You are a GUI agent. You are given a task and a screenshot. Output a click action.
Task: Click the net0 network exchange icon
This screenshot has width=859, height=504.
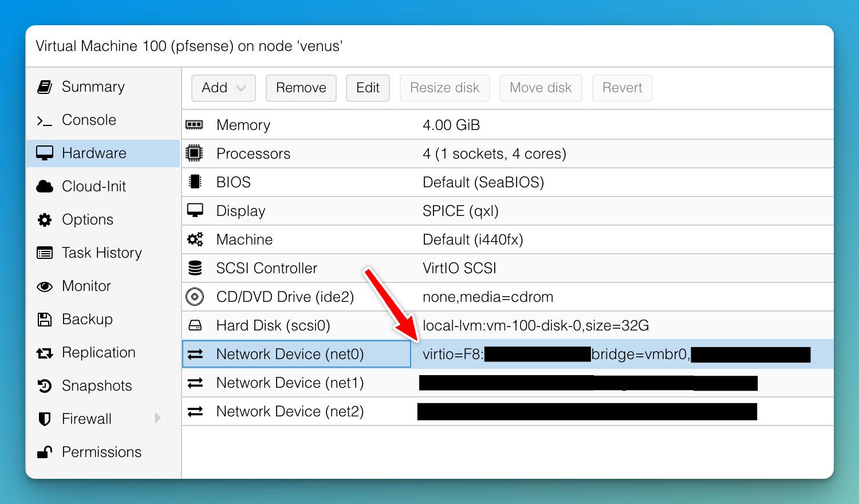tap(195, 354)
